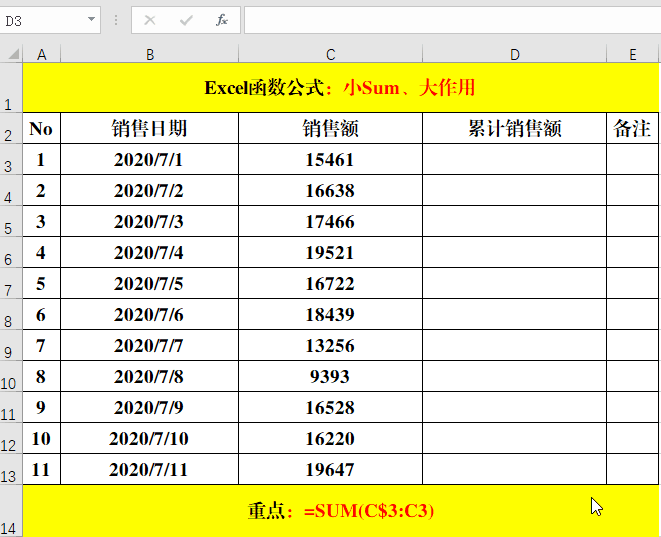
Task: Select the date cell 2020/7/2
Action: pyautogui.click(x=150, y=191)
